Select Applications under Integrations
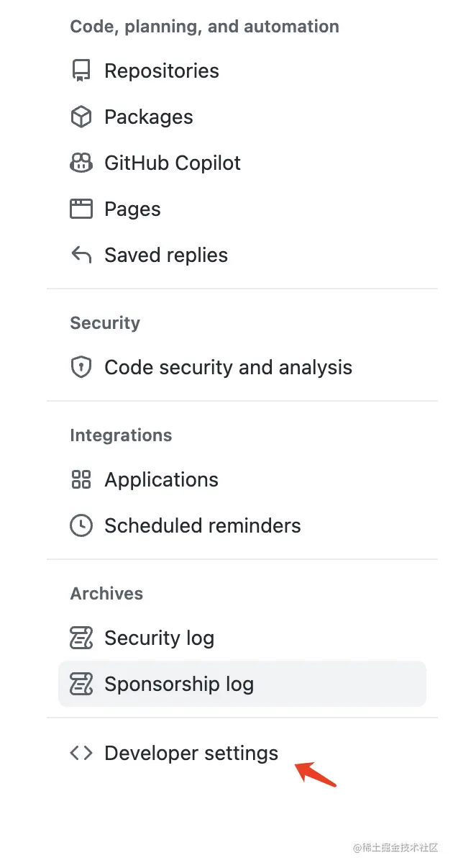The width and height of the screenshot is (453, 868). click(x=242, y=479)
